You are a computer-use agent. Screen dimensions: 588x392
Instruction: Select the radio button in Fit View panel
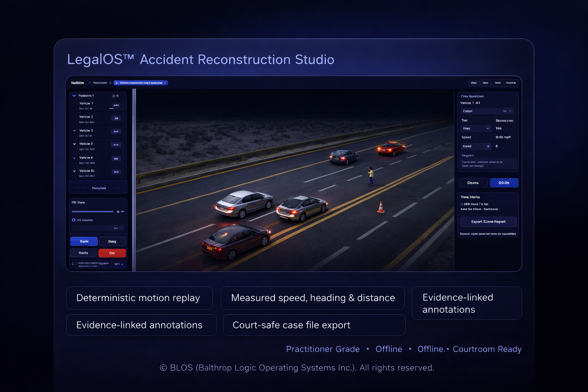point(74,220)
